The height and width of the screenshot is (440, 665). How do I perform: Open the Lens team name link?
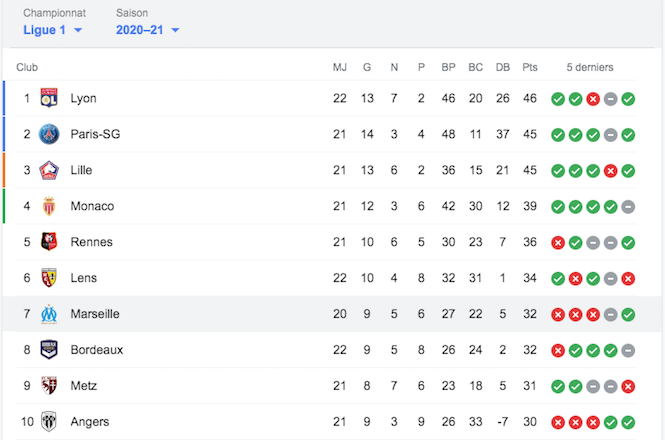coord(84,278)
